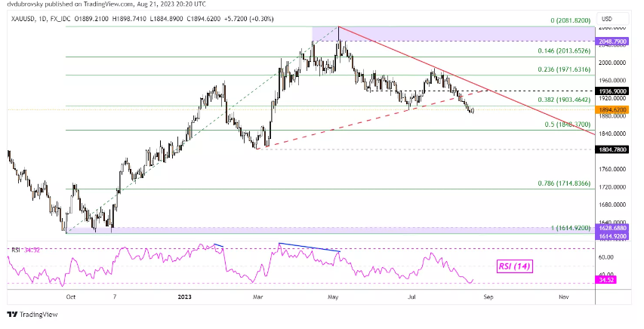The height and width of the screenshot is (329, 644).
Task: Select the 1628.6880 purple price label
Action: click(614, 227)
